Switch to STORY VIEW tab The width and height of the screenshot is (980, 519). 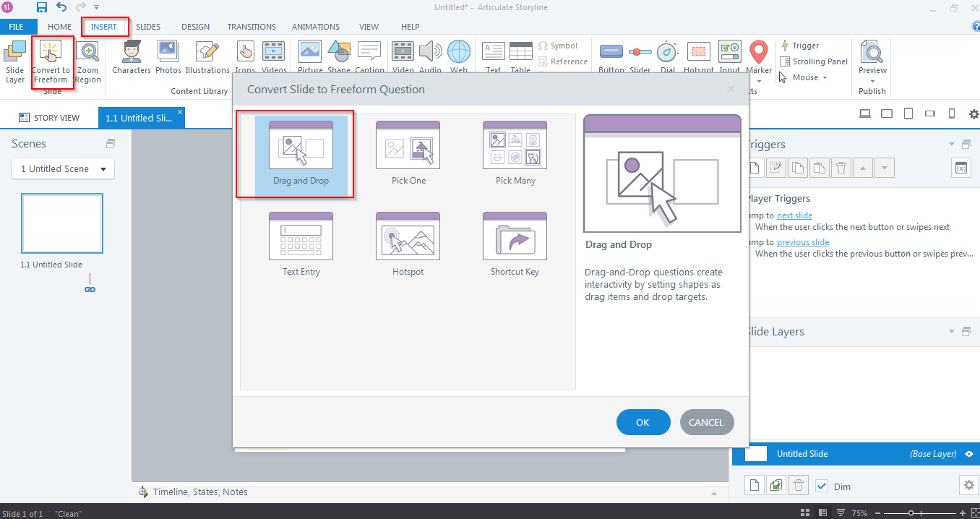pos(49,118)
